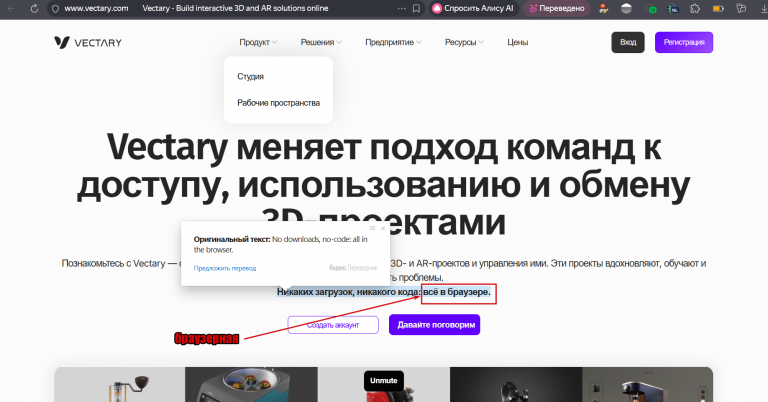Open the browser tools icon beside downloads

coord(741,8)
